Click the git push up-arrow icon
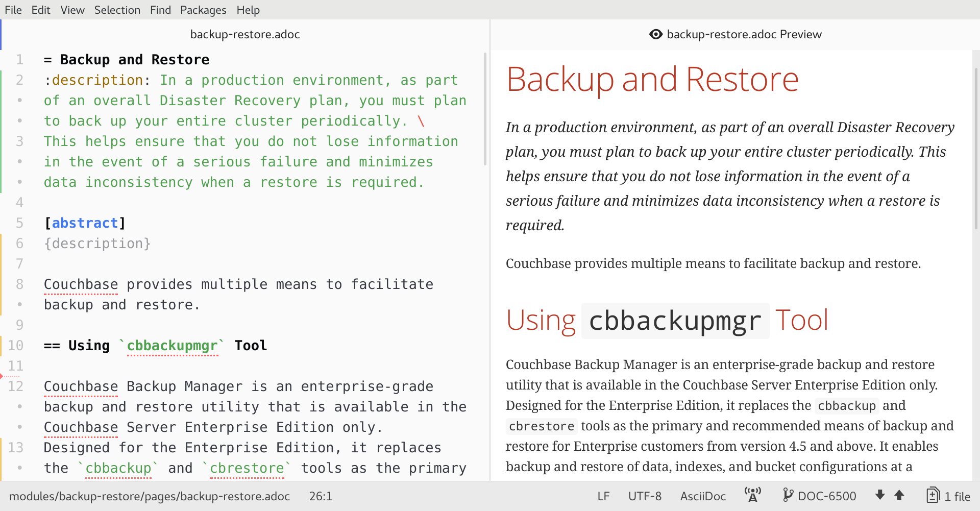Image resolution: width=980 pixels, height=511 pixels. [899, 495]
